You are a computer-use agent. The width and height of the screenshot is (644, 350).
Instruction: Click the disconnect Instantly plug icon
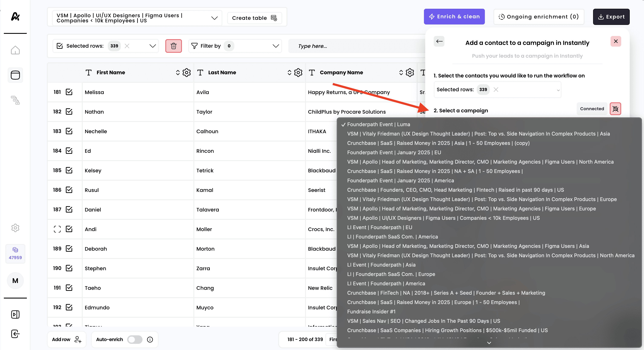[x=615, y=109]
